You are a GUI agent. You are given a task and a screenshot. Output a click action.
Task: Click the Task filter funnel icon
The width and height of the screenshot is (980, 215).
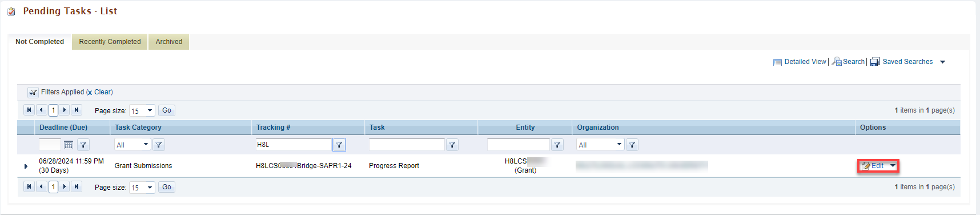[452, 145]
